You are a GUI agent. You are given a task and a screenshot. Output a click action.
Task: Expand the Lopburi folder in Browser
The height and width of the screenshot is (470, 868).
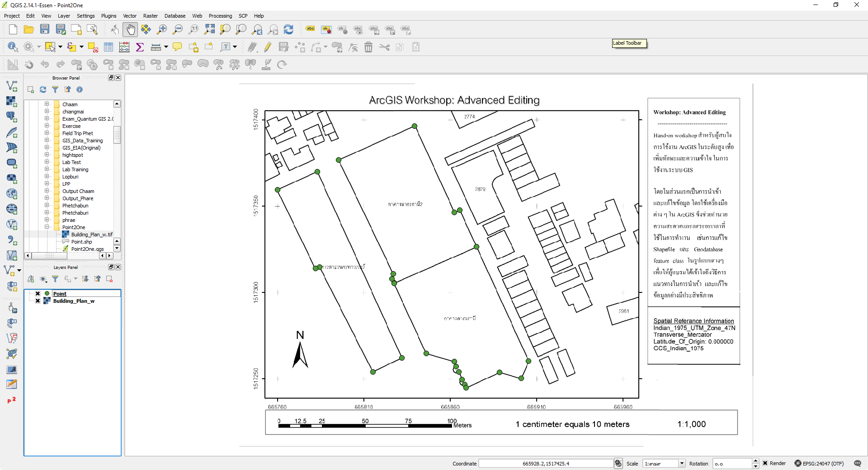click(47, 176)
